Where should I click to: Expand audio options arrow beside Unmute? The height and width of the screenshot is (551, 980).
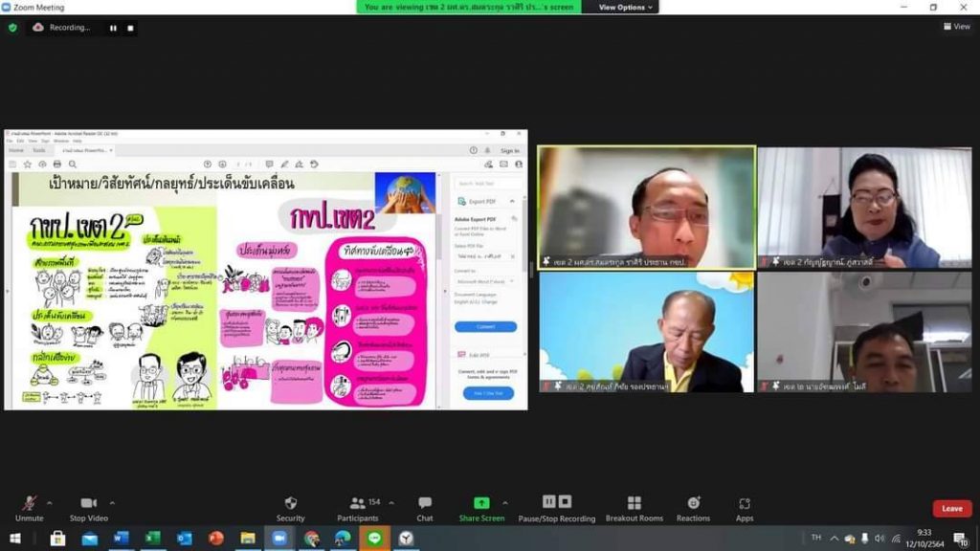pyautogui.click(x=50, y=502)
